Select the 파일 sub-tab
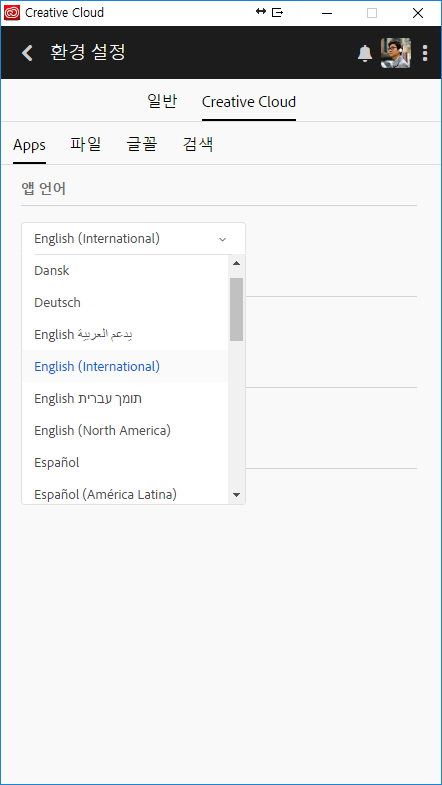Viewport: 442px width, 785px height. point(86,145)
